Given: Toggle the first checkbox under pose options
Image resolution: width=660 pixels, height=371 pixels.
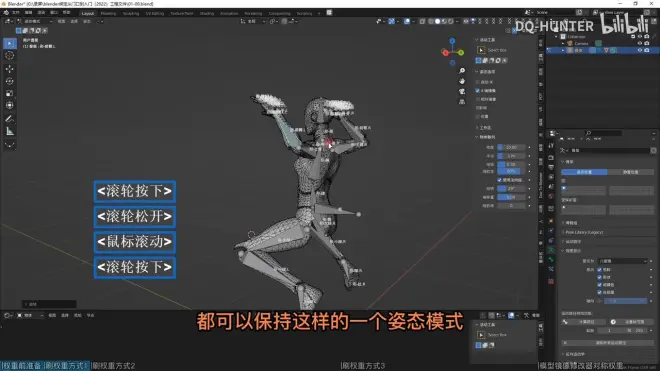Looking at the screenshot, I should 477,82.
